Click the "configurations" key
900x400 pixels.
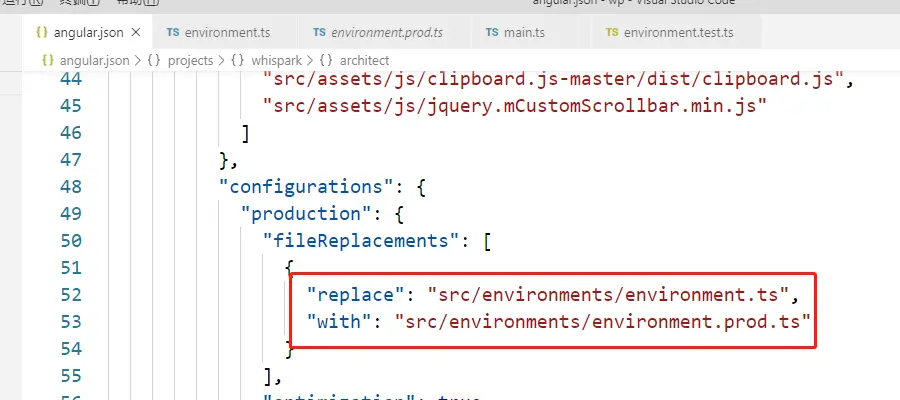coord(306,187)
